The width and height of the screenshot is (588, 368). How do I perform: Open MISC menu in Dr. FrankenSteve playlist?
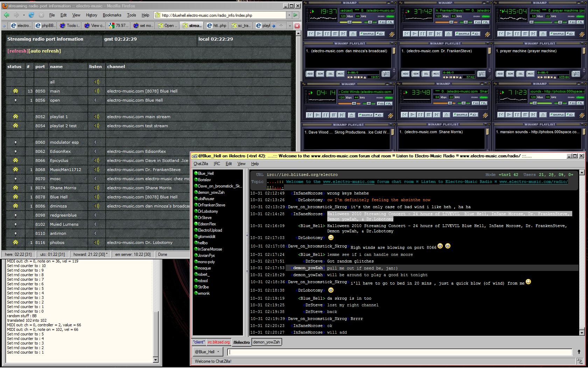click(436, 74)
